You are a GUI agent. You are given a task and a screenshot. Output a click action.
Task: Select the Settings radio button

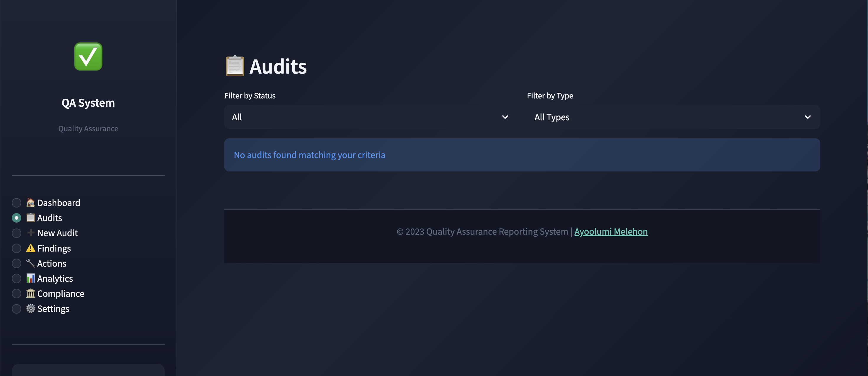[x=17, y=309]
